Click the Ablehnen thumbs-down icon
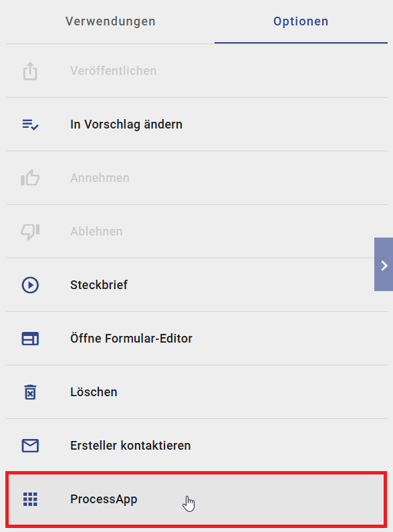Viewport: 393px width, 532px height. click(x=30, y=232)
